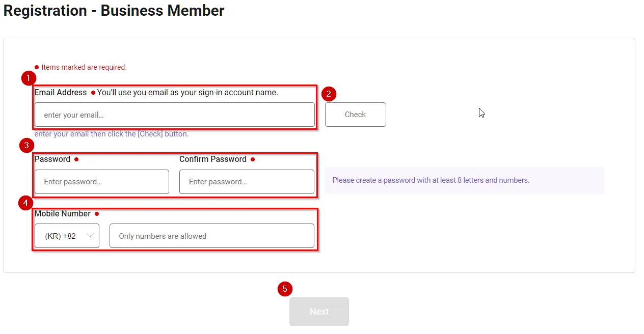Click the red number 5 annotation badge
Screen dimensions: 644x334
pyautogui.click(x=284, y=289)
